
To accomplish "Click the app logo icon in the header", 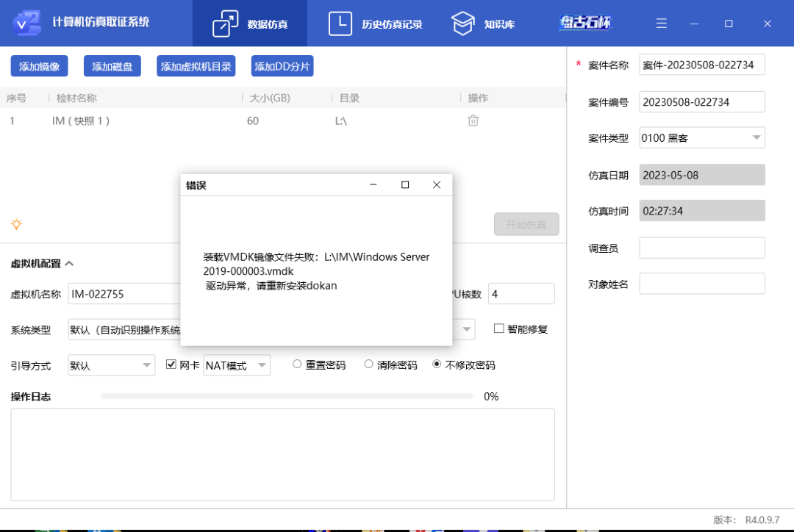I will 26,23.
